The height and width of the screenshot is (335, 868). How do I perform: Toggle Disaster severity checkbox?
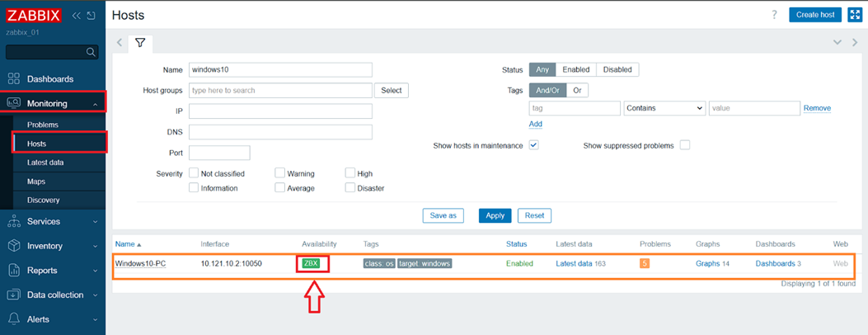[x=350, y=187]
